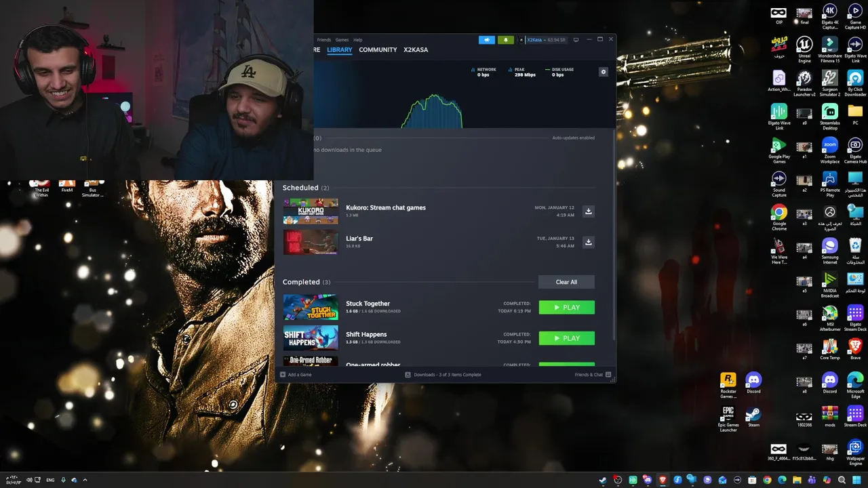Open Steam notifications bell
The width and height of the screenshot is (868, 488).
coord(505,40)
